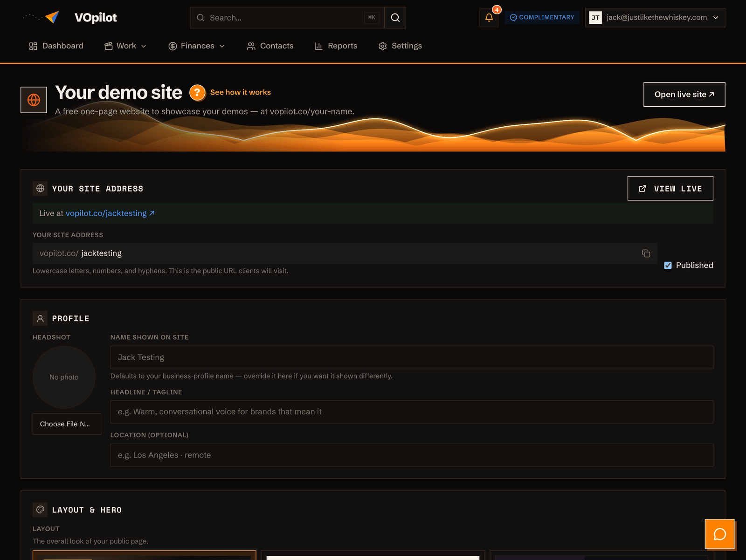Uncheck the Published checkbox
Viewport: 746px width, 560px height.
668,265
